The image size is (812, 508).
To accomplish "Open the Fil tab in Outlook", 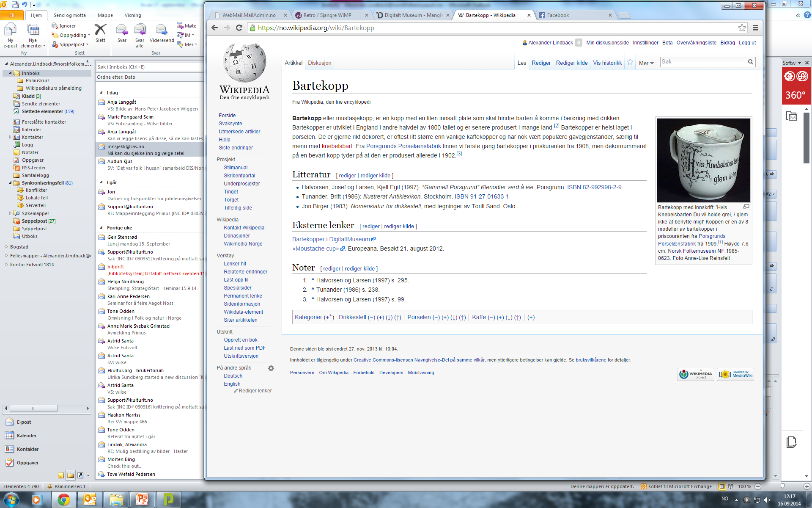I will [x=12, y=15].
